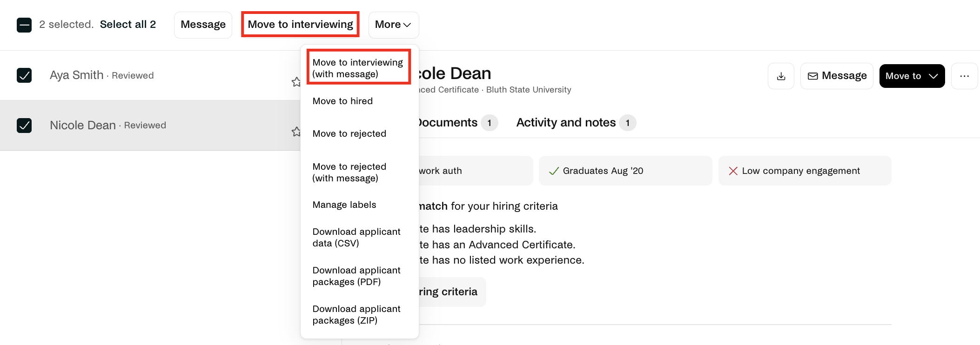This screenshot has width=980, height=345.
Task: Open Nicole Dean applicant row
Action: coord(150,126)
